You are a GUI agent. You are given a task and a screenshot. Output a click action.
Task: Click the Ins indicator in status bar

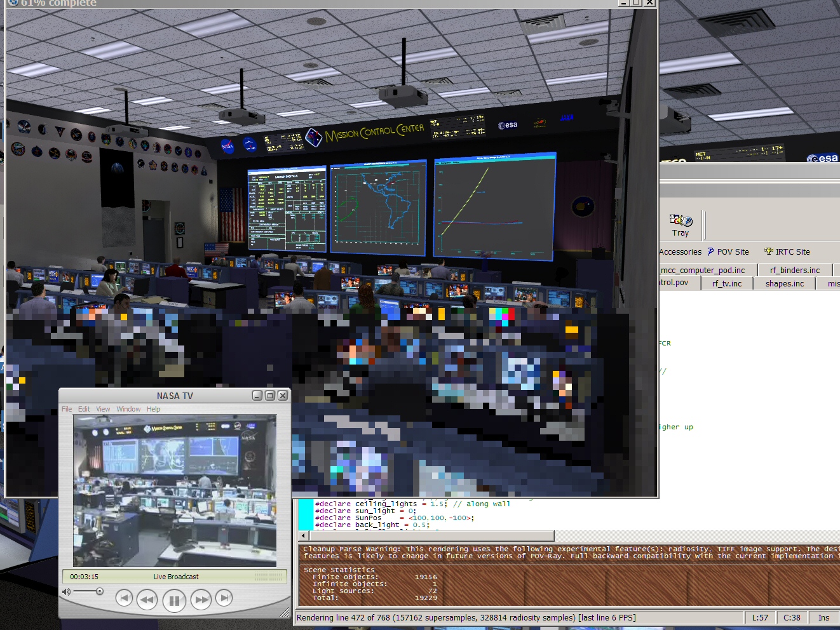pyautogui.click(x=823, y=617)
